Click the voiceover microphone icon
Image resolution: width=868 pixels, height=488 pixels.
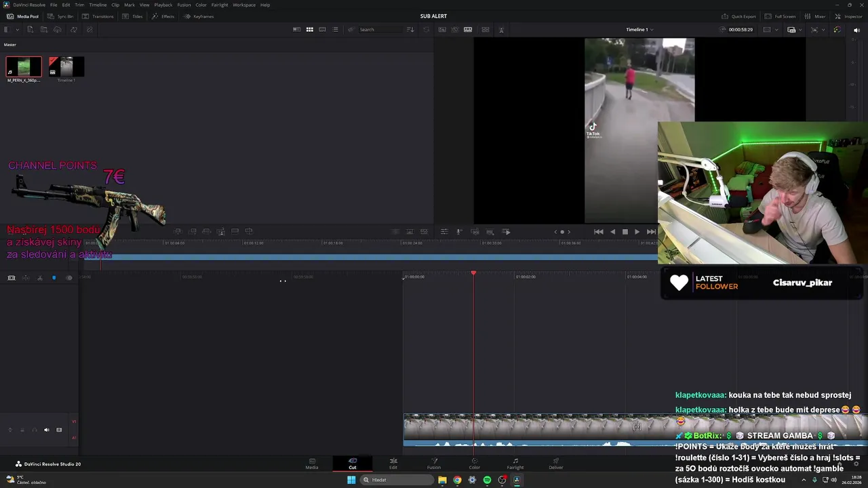point(459,232)
